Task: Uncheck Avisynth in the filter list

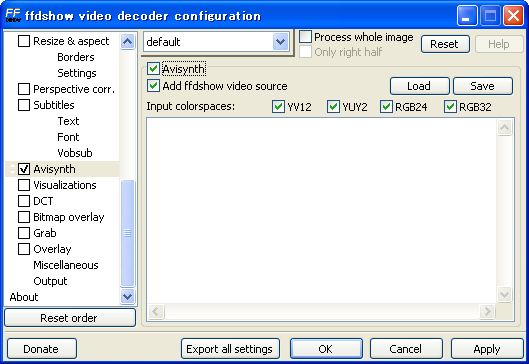Action: tap(24, 169)
